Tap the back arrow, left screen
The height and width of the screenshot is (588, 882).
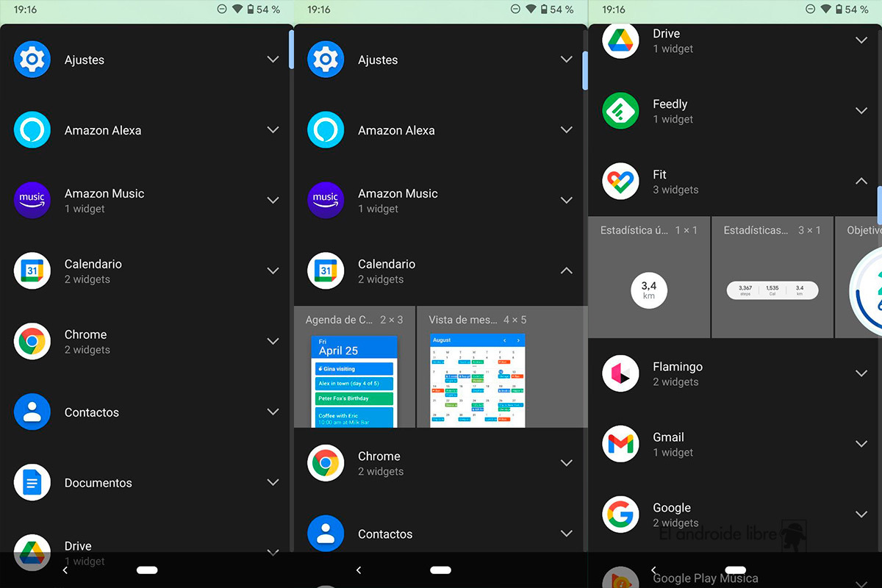pyautogui.click(x=65, y=570)
